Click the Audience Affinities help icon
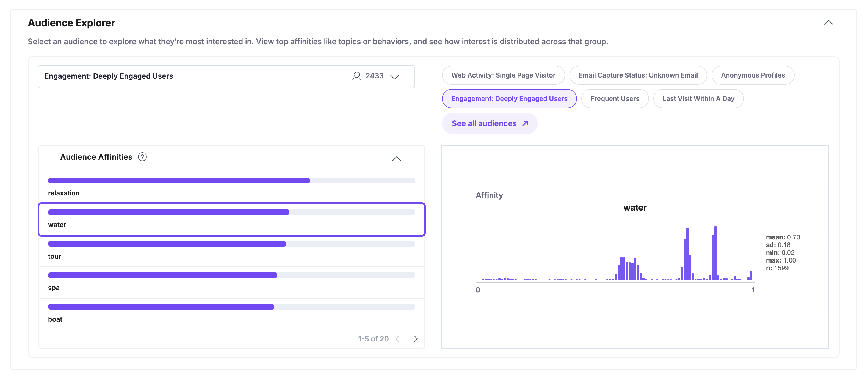The image size is (868, 381). (142, 157)
